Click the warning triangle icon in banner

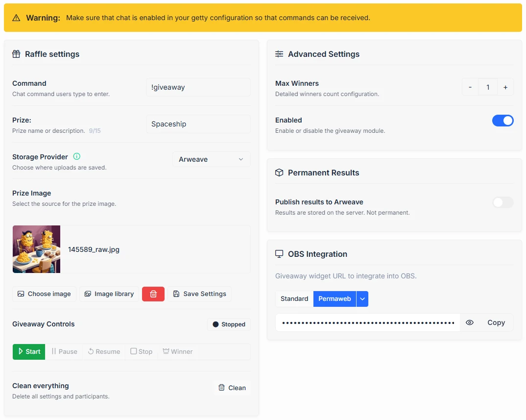(x=16, y=18)
